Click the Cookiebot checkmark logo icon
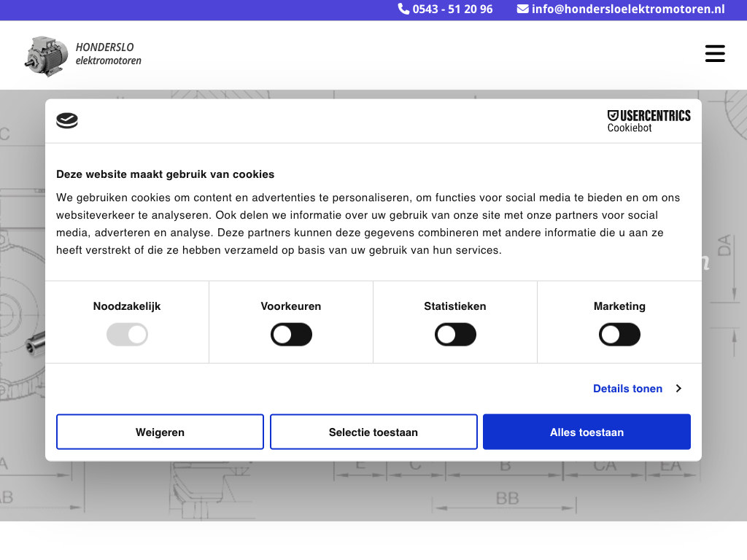This screenshot has height=560, width=747. tap(67, 121)
